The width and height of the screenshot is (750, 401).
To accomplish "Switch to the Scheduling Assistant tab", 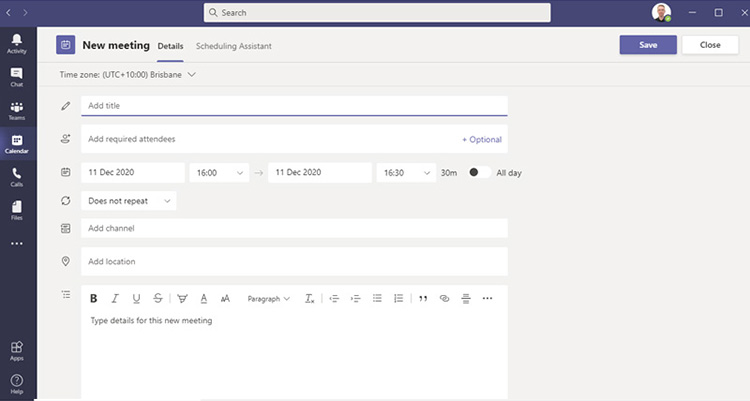I will (x=233, y=46).
